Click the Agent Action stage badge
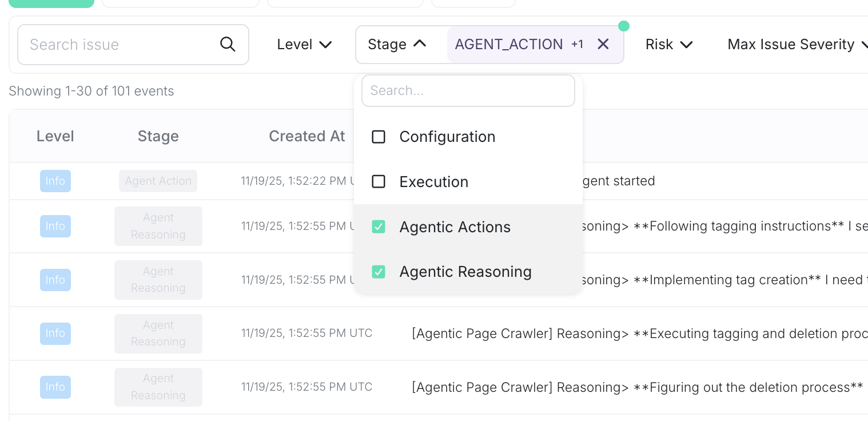 pos(158,181)
